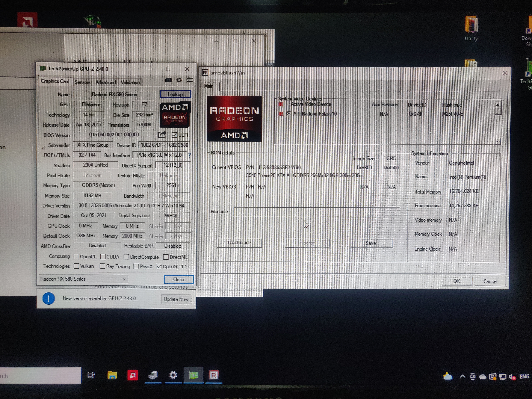532x399 pixels.
Task: Click the GPU-Z Close button
Action: [179, 280]
